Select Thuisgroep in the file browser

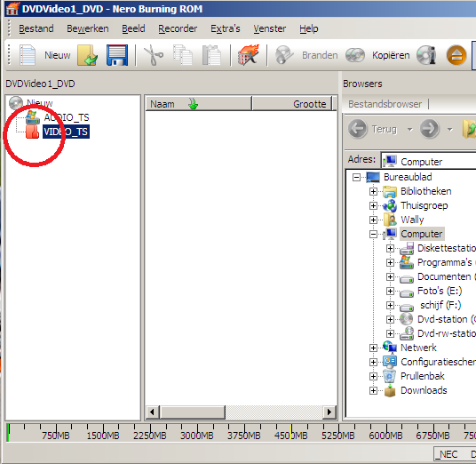(424, 205)
